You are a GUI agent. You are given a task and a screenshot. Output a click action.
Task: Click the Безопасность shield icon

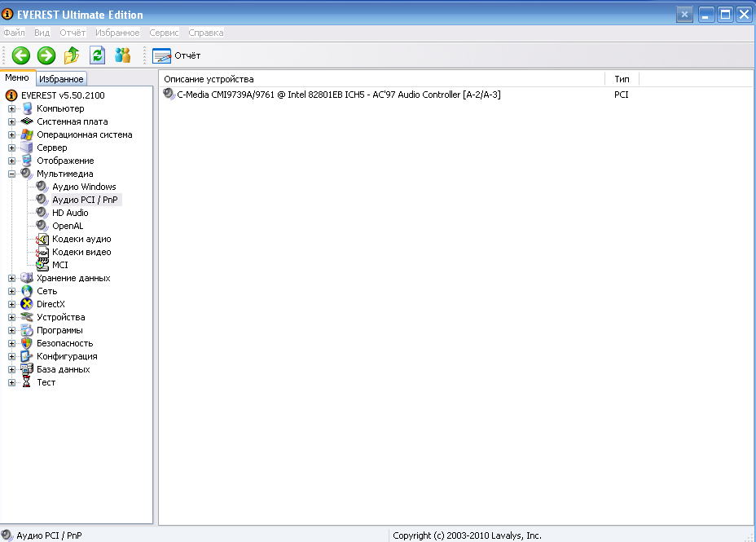(x=27, y=343)
